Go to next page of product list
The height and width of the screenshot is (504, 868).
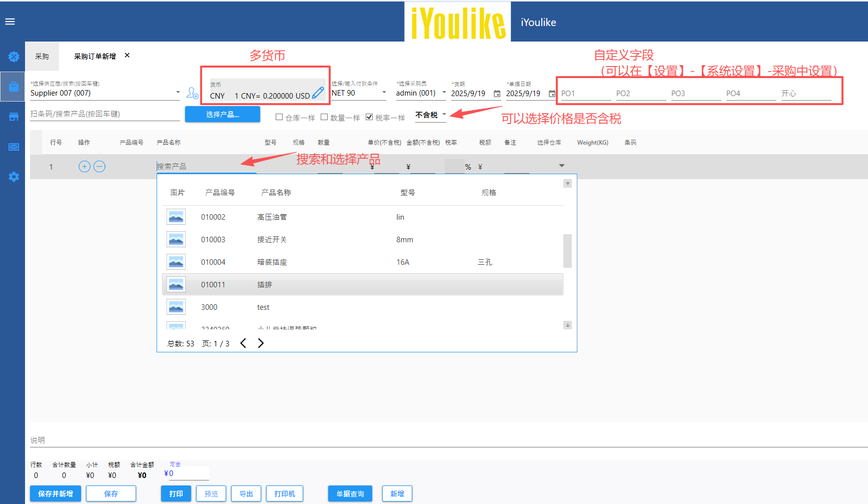[261, 343]
